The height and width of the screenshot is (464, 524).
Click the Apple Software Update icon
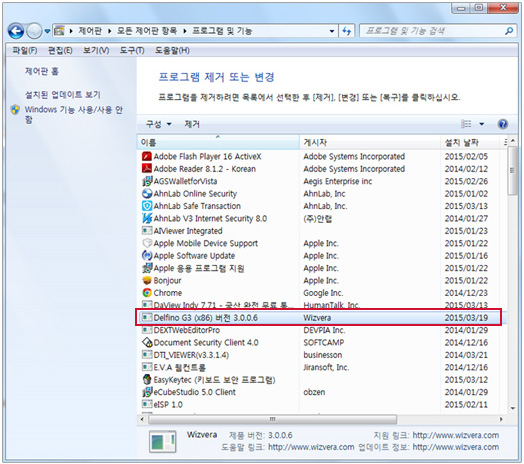point(147,256)
